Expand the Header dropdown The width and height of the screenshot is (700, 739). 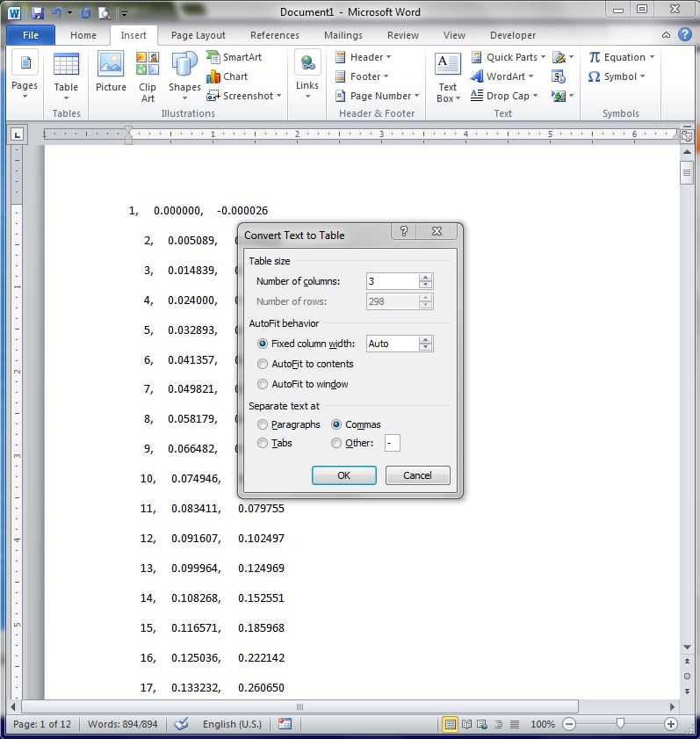click(x=364, y=57)
